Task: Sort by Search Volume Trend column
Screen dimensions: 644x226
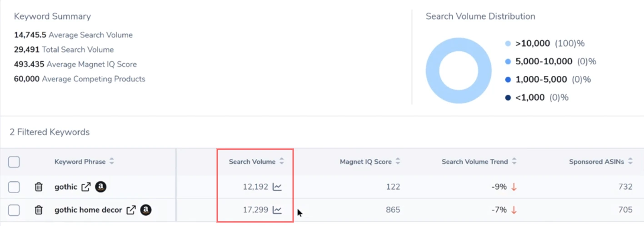Action: (x=514, y=161)
